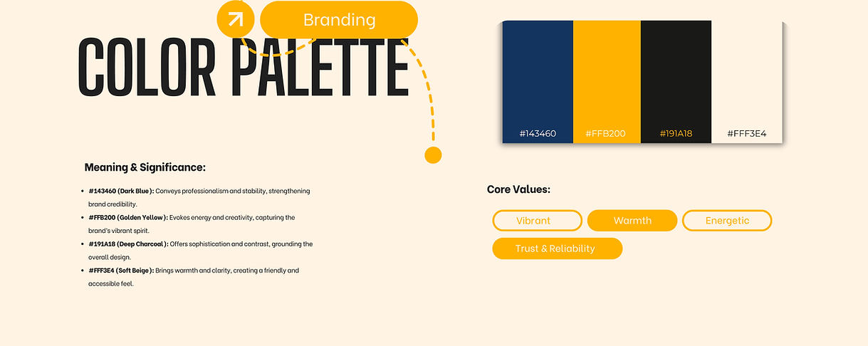Click the Dark Blue description bullet
Image resolution: width=868 pixels, height=346 pixels.
click(x=199, y=197)
